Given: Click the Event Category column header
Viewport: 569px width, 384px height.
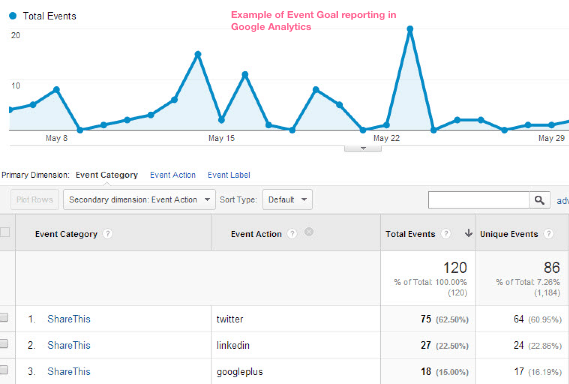Looking at the screenshot, I should pos(66,234).
